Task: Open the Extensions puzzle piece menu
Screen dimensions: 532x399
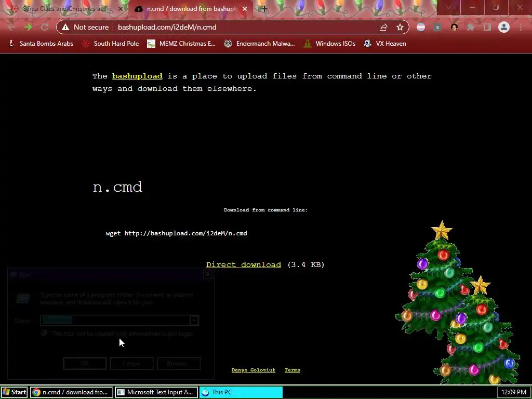Action: pos(470,27)
